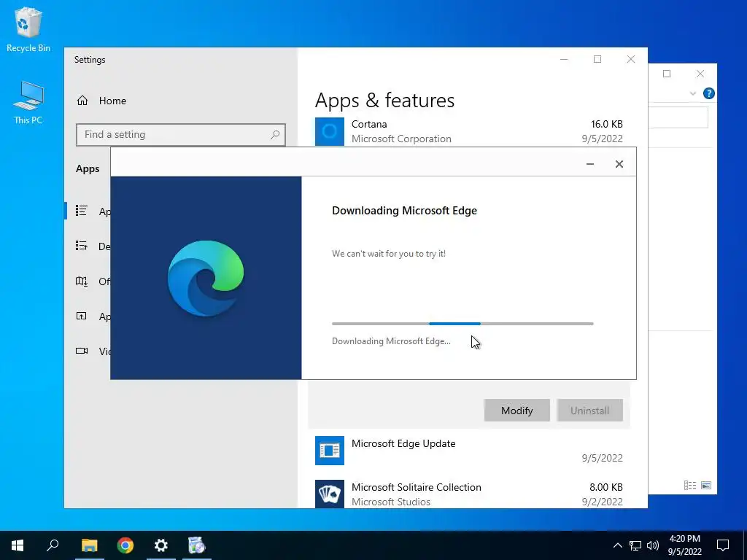747x560 pixels.
Task: Open the network tray icon
Action: point(635,545)
